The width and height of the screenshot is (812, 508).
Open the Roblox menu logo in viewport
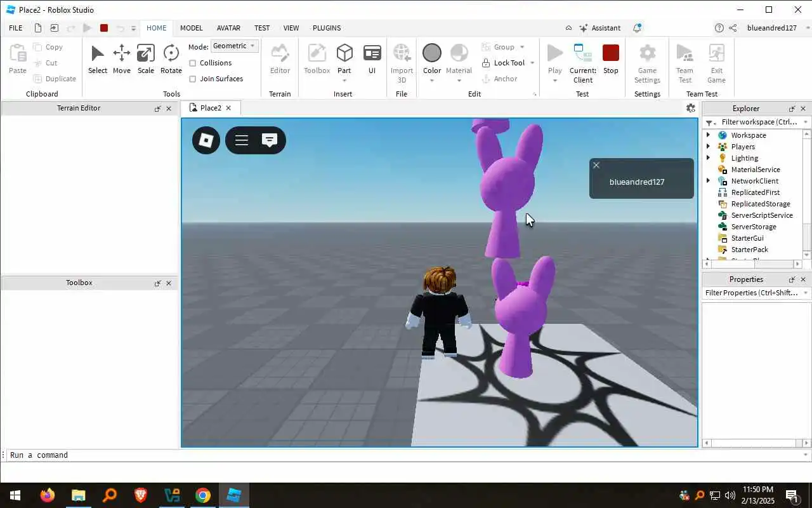pyautogui.click(x=206, y=140)
